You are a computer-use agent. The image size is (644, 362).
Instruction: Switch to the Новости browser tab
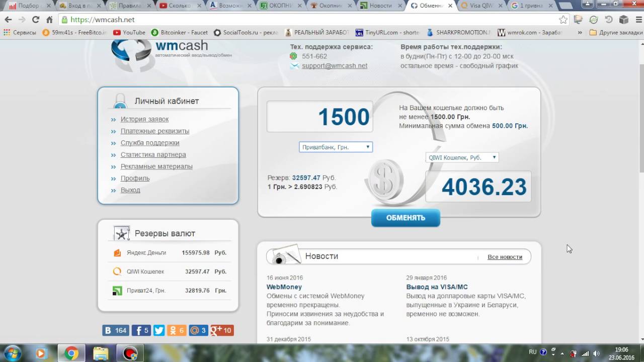point(380,6)
